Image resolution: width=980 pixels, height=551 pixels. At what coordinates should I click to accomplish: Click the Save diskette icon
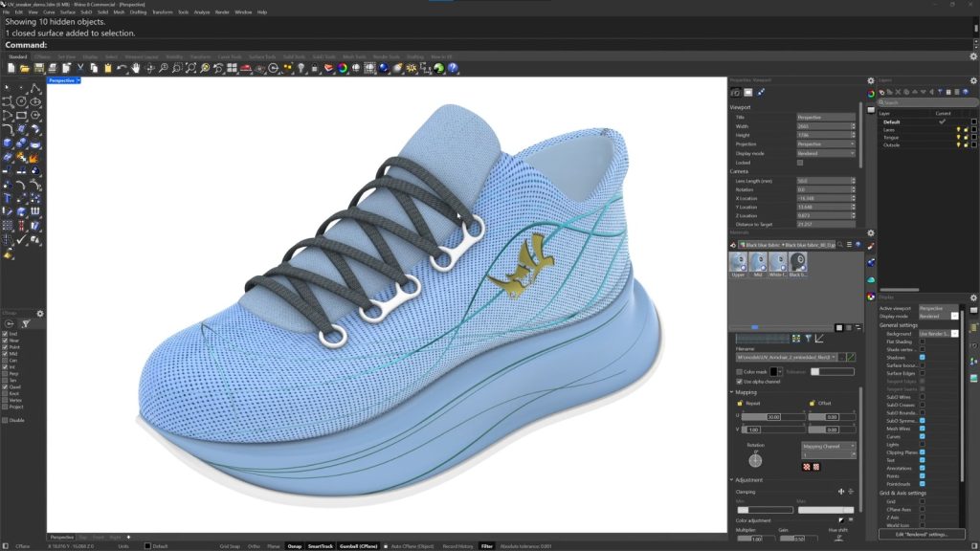coord(38,68)
